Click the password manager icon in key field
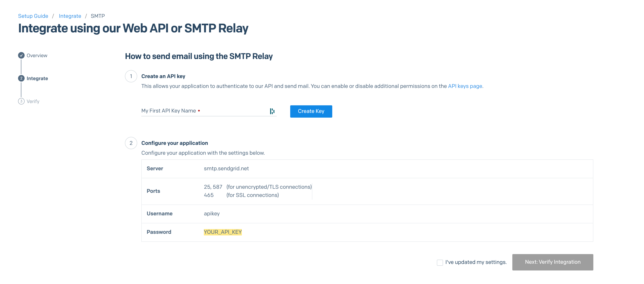The image size is (644, 284). tap(272, 111)
